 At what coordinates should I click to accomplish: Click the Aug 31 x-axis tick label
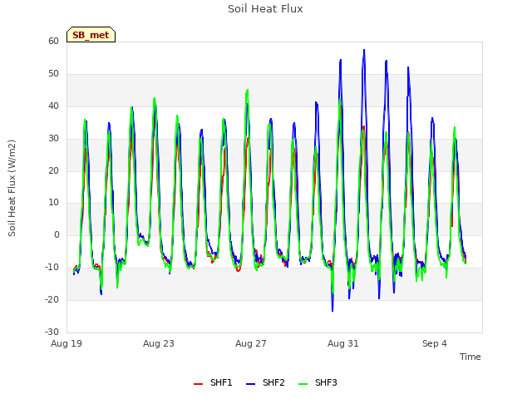[343, 343]
